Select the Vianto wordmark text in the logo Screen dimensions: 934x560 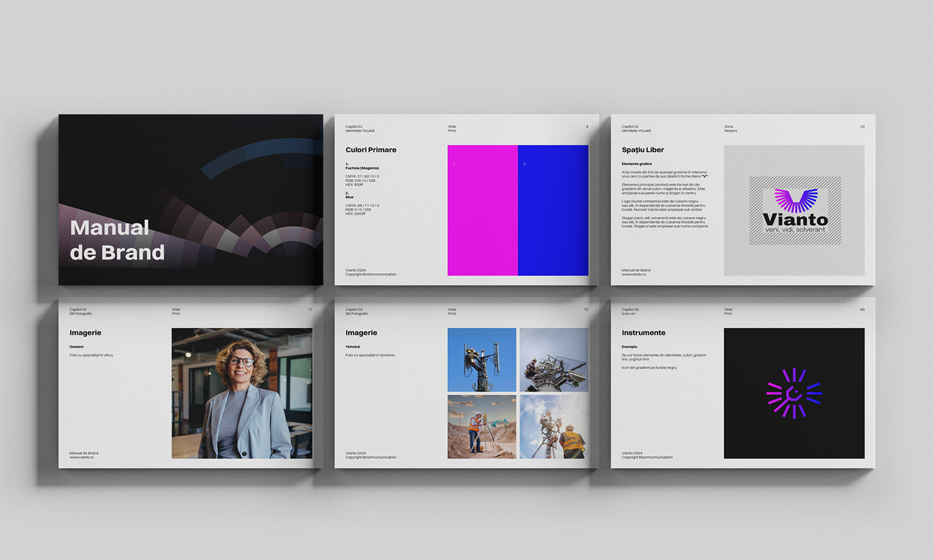(x=795, y=220)
